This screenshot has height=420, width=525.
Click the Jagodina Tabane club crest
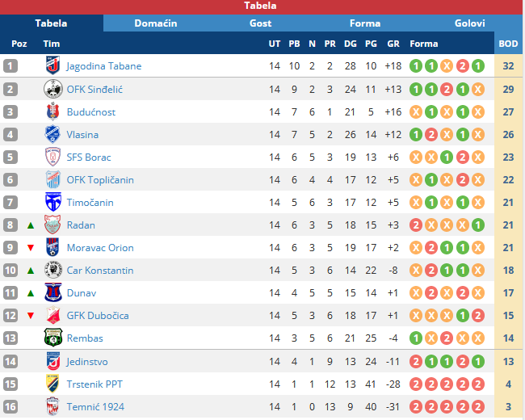click(52, 66)
